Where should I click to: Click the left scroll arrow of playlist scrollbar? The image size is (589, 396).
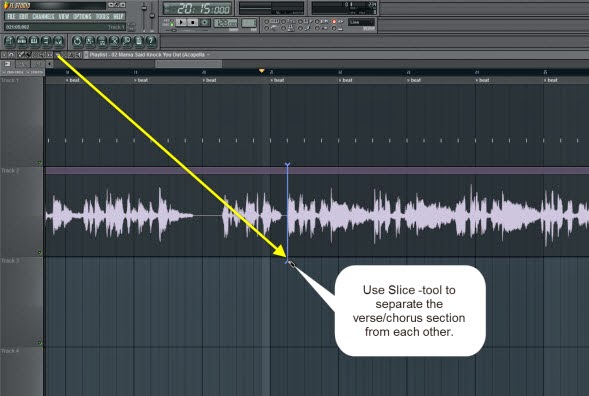click(49, 64)
